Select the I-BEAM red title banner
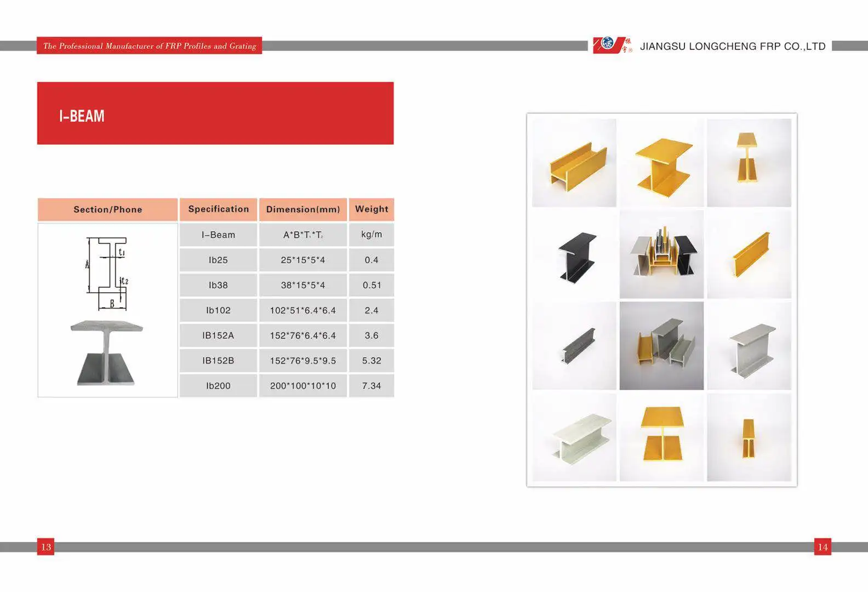The height and width of the screenshot is (592, 868). 215,113
